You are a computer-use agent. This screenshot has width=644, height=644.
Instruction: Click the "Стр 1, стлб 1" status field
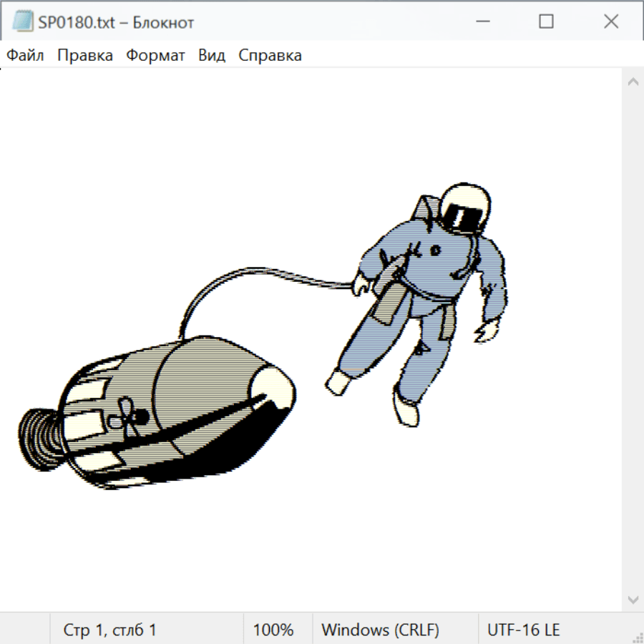coord(109,630)
